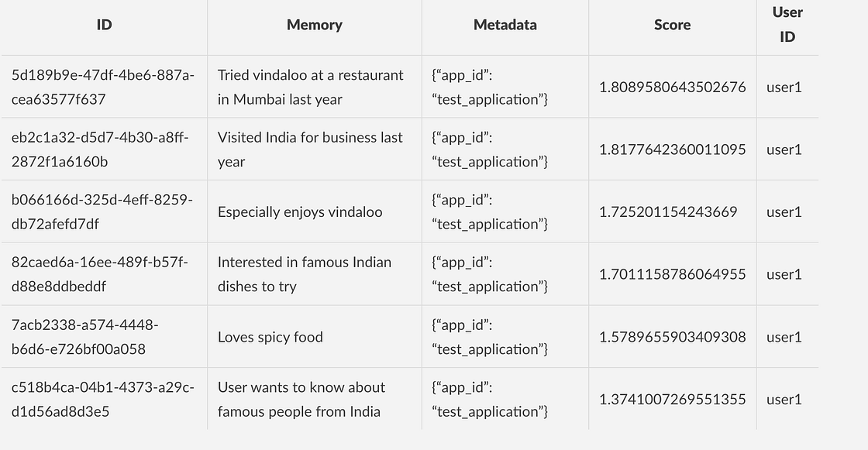Click the Metadata column header
The width and height of the screenshot is (868, 450).
[x=505, y=25]
